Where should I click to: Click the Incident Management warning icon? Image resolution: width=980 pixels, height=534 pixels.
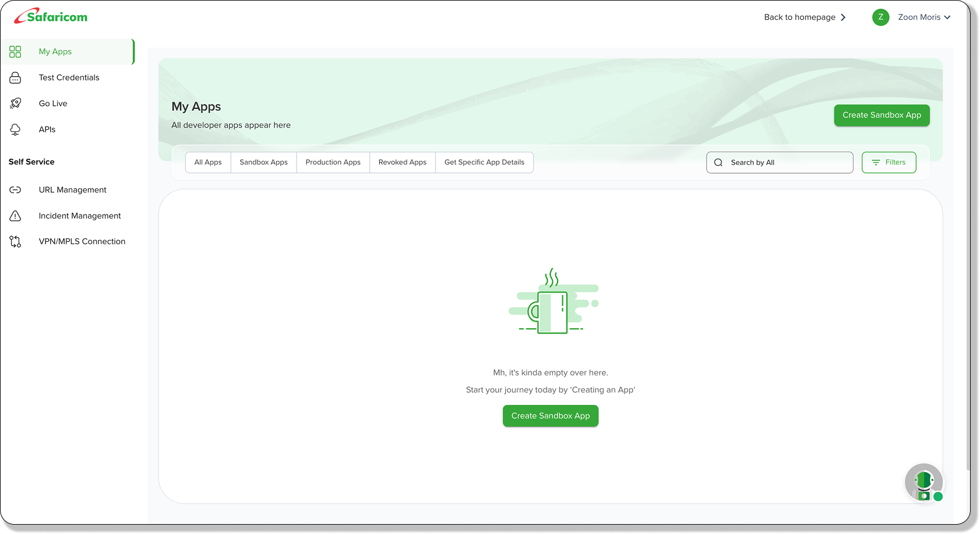click(15, 216)
